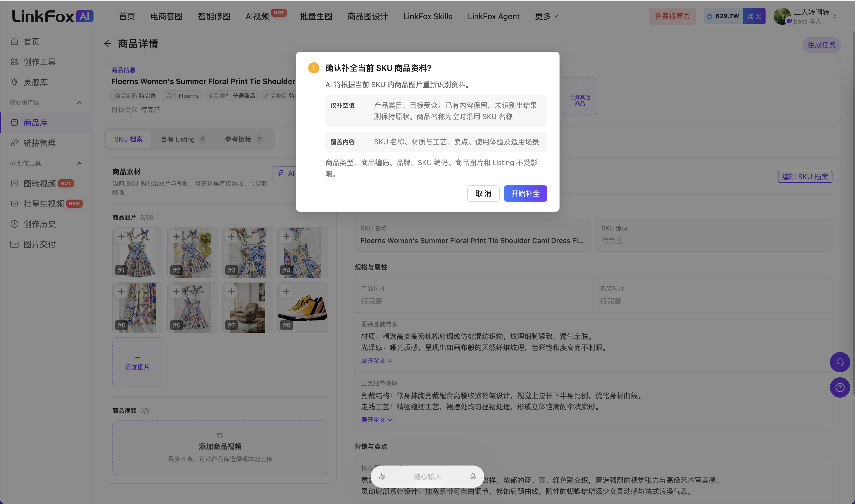Image resolution: width=855 pixels, height=504 pixels.
Task: Click the move handle on image #7
Action: point(231,292)
